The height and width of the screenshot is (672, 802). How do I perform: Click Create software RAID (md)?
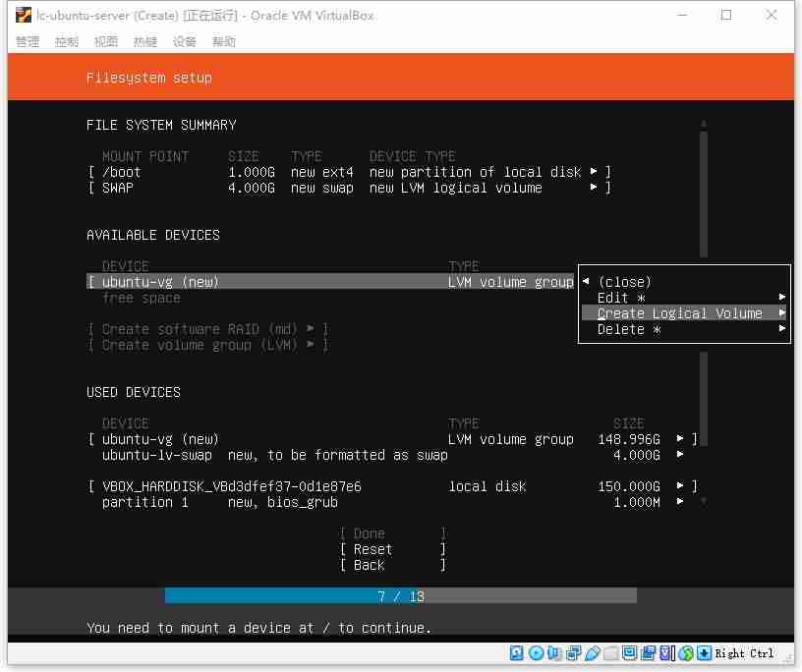coord(208,329)
